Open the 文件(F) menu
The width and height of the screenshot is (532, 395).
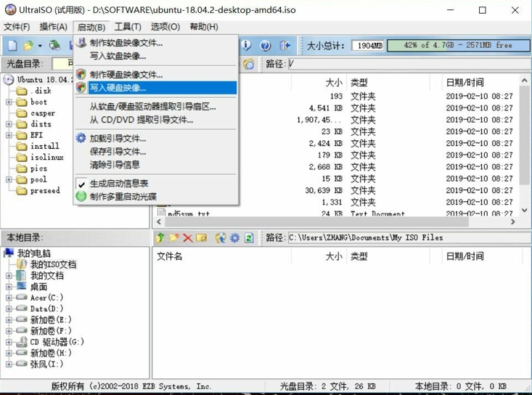click(x=17, y=26)
